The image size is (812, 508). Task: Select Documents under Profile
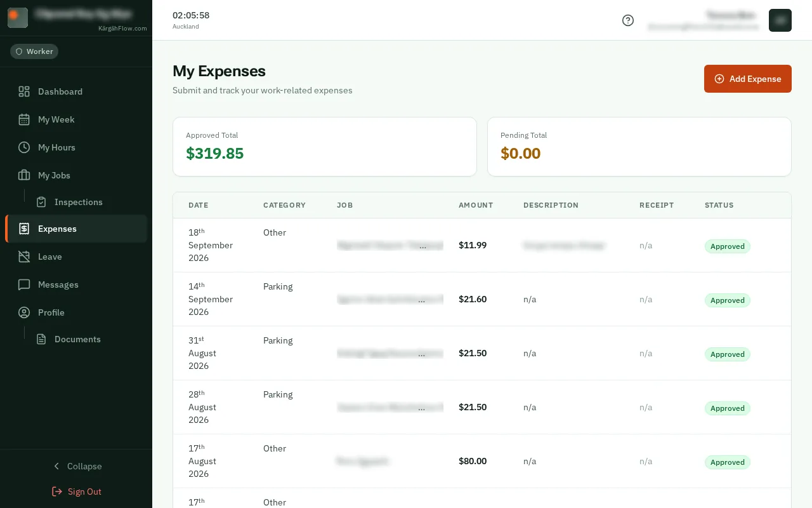(x=88, y=339)
